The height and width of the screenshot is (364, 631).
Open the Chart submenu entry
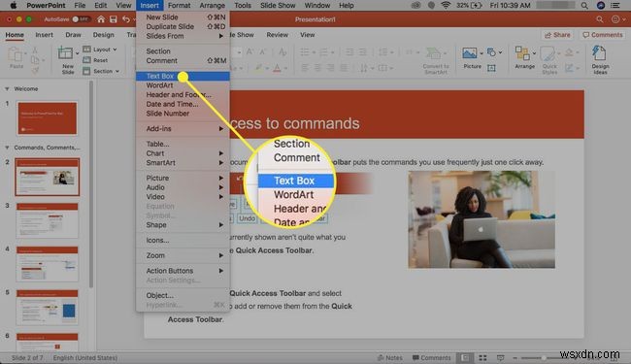click(183, 153)
